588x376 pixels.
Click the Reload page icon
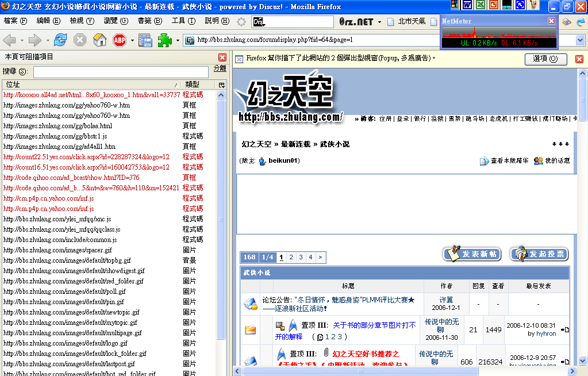60,40
